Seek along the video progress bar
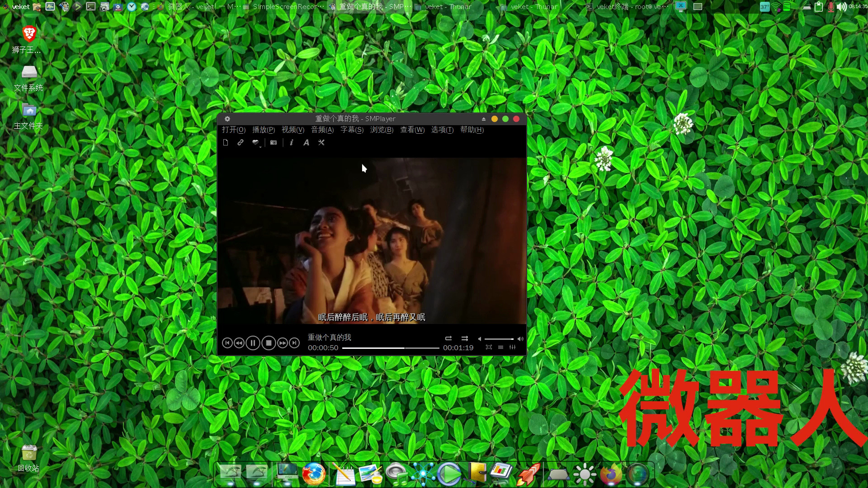868x488 pixels. click(391, 348)
